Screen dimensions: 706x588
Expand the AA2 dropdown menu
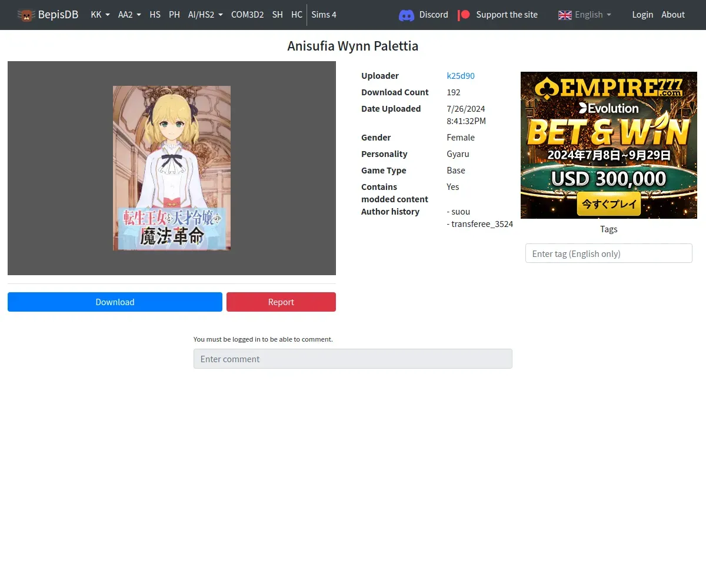(129, 15)
